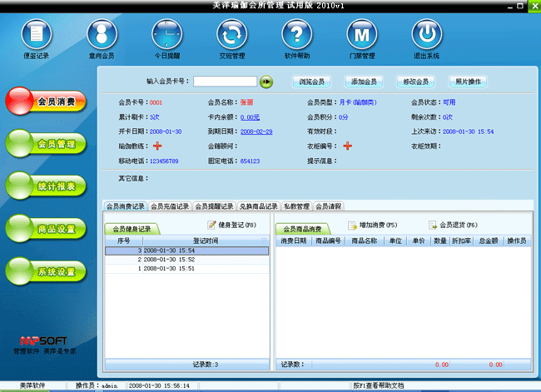Click red plus next to 衣柜编号
Screen dimensions: 541x392
point(347,146)
